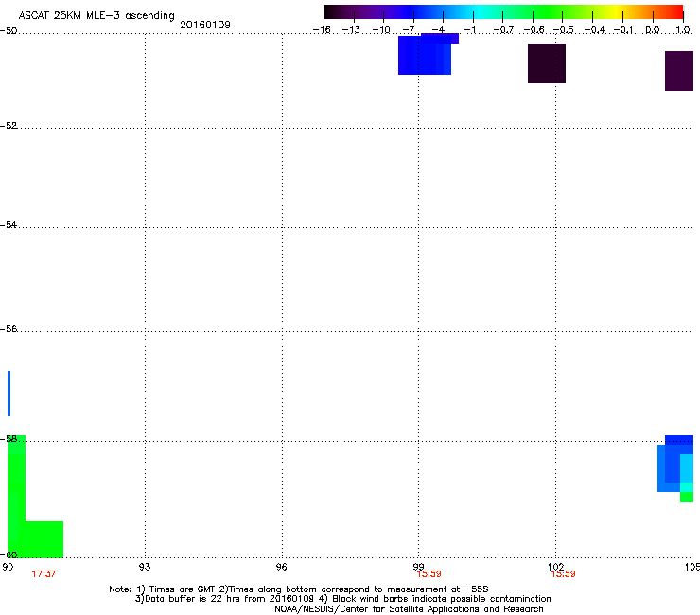This screenshot has height=615, width=700.
Task: Click the "Data buffer is 22 hrs" note line
Action: click(x=342, y=599)
